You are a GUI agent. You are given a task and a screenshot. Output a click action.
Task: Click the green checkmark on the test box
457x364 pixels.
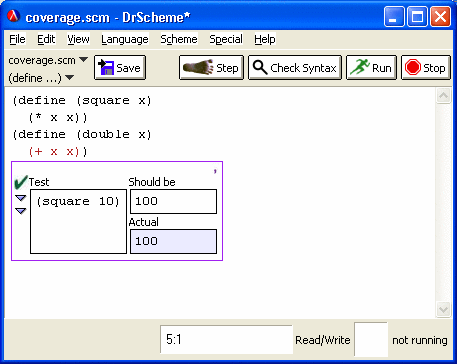[x=21, y=182]
